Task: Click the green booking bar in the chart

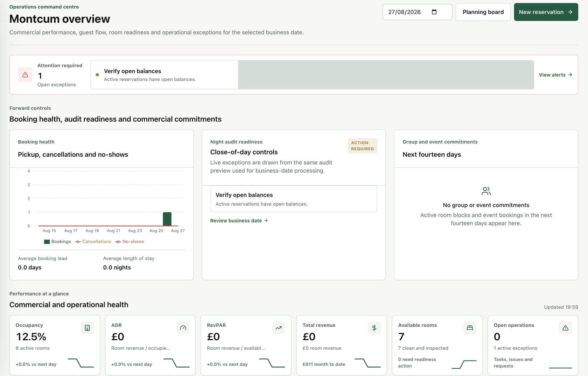Action: click(167, 219)
